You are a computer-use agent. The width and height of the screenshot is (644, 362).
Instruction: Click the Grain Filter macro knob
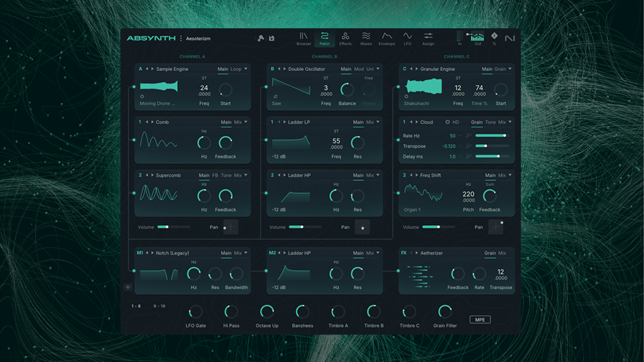[x=445, y=311]
